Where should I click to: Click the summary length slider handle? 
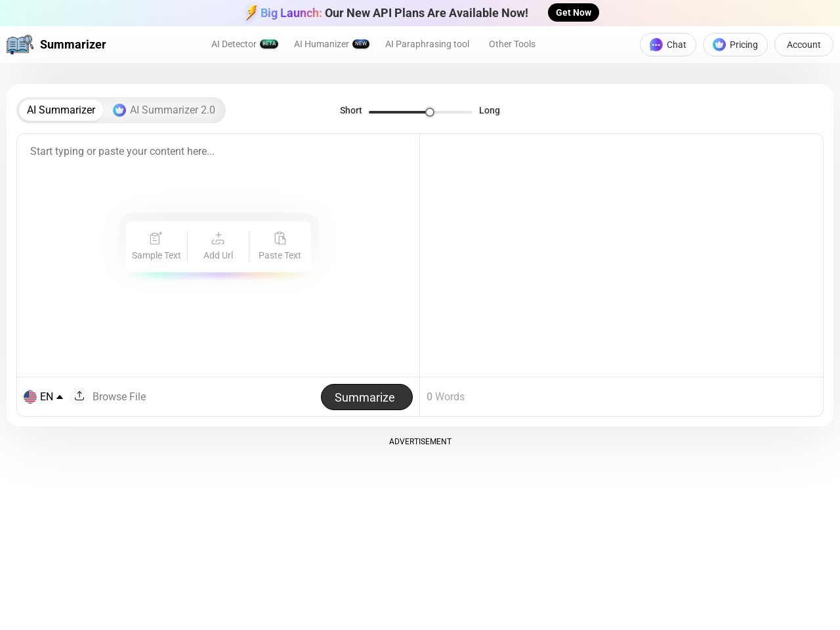430,112
